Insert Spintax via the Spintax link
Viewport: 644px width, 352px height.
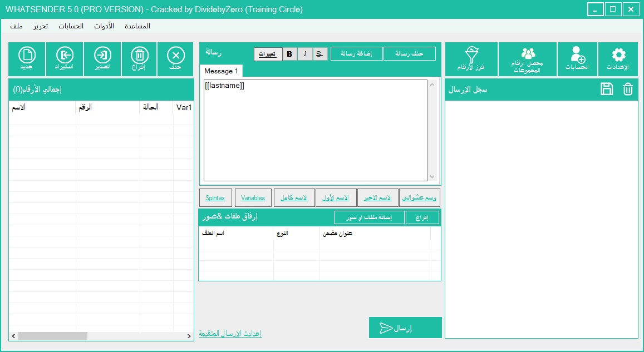(215, 198)
